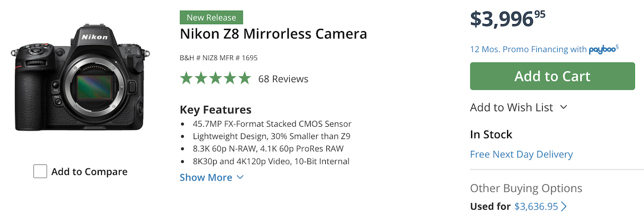Open 12 Mos. Promo Financing offer
Image resolution: width=644 pixels, height=218 pixels.
528,49
